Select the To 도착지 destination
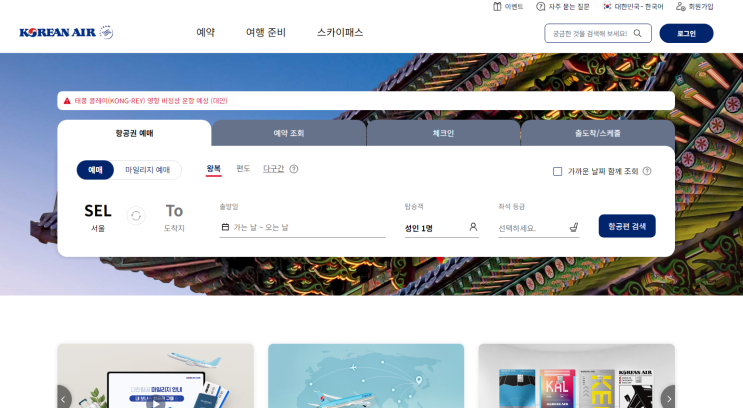Image resolution: width=743 pixels, height=408 pixels. 174,217
